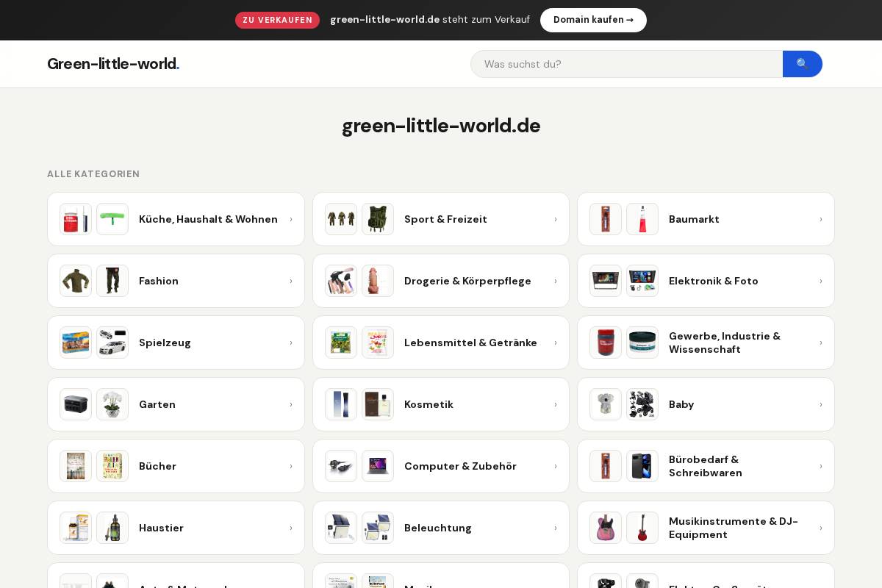Expand the Lebensmittel & Getränke category arrow

556,343
